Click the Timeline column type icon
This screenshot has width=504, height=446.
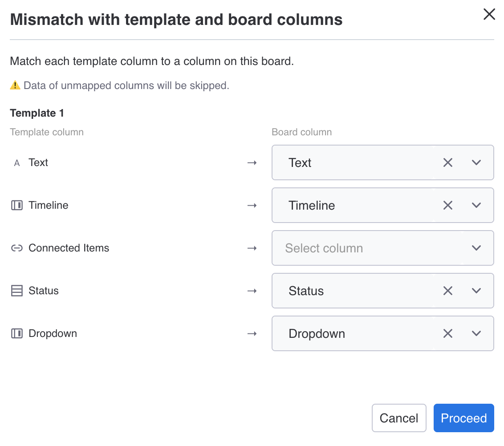pos(17,205)
